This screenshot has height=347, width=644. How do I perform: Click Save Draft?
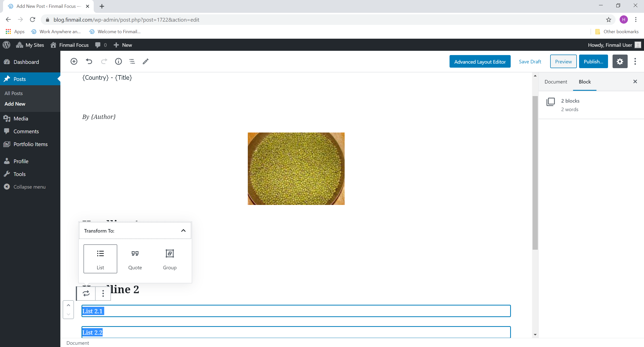coord(530,62)
